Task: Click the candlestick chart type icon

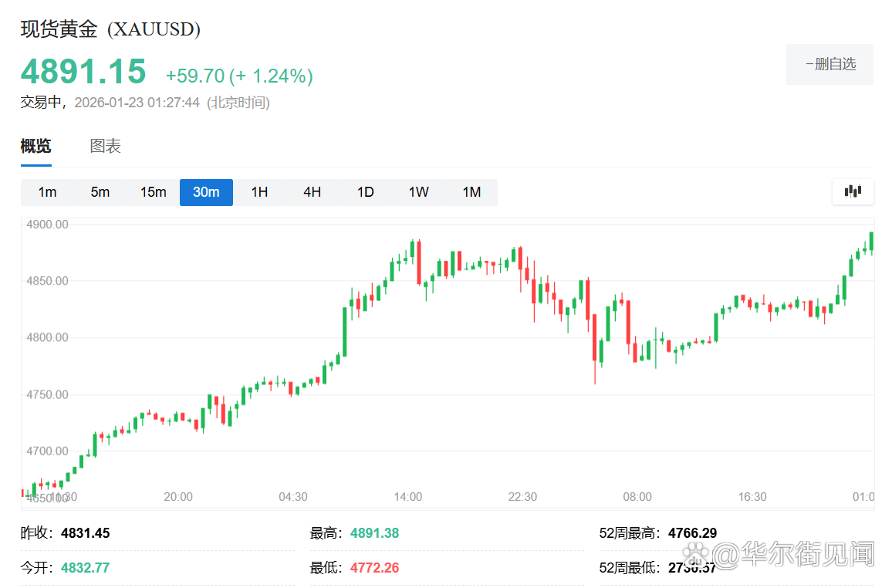Action: coord(853,191)
